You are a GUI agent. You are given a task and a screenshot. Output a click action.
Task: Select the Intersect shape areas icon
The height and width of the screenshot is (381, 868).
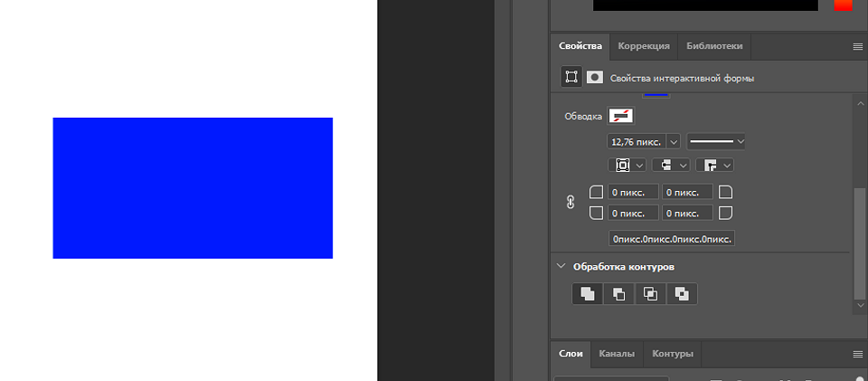pyautogui.click(x=650, y=293)
